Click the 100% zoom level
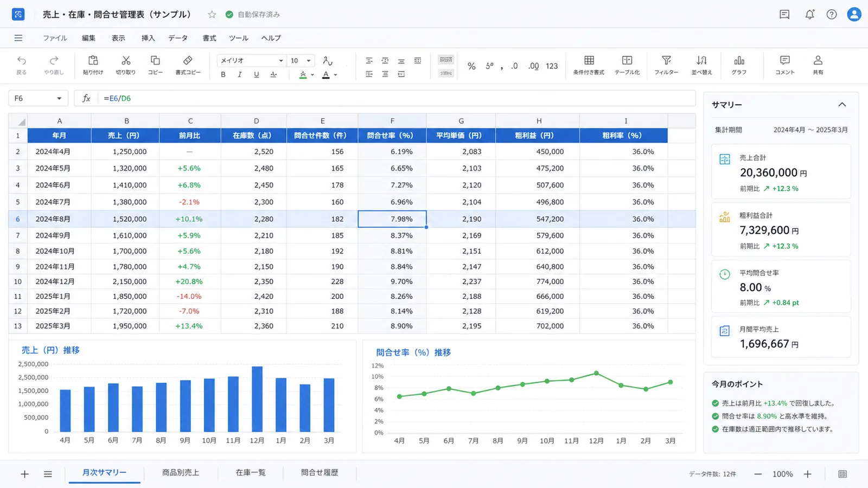The width and height of the screenshot is (868, 488). click(x=783, y=474)
